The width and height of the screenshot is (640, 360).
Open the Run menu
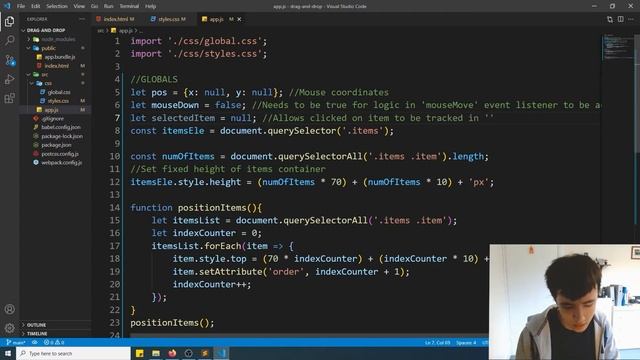click(109, 6)
